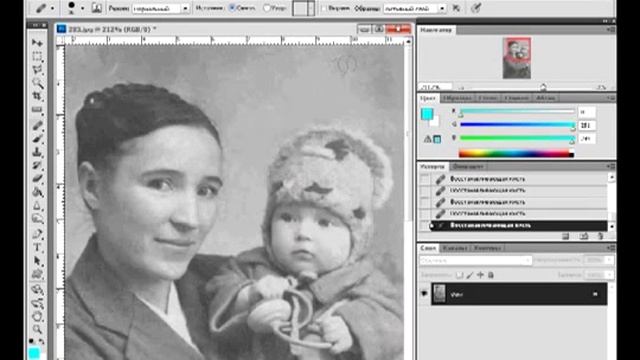The width and height of the screenshot is (640, 360).
Task: Switch to the Каналы tab
Action: tap(455, 248)
